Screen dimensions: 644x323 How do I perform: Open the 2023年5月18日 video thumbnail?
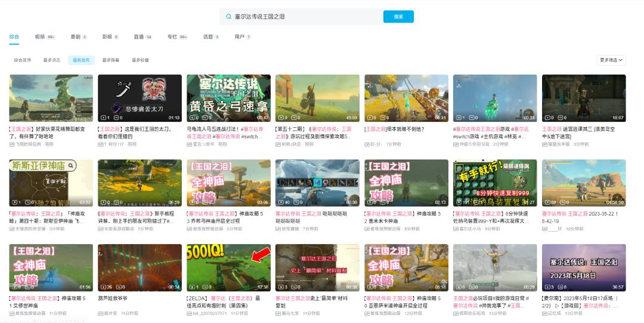[x=584, y=267]
